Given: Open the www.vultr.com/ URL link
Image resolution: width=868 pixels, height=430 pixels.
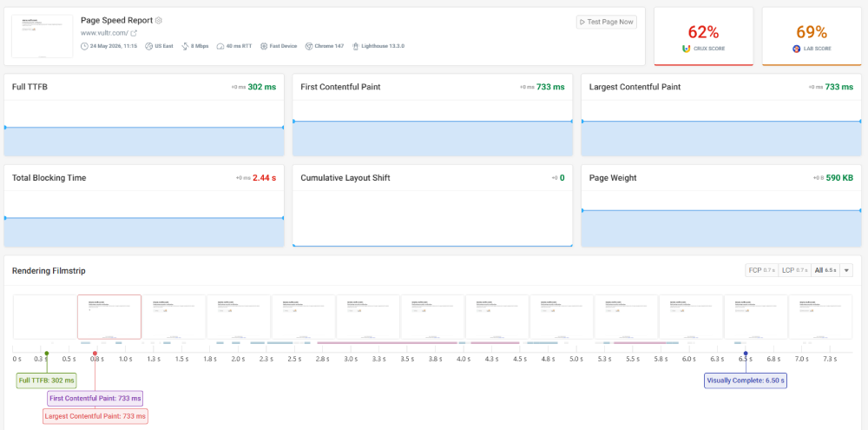Looking at the screenshot, I should (105, 33).
